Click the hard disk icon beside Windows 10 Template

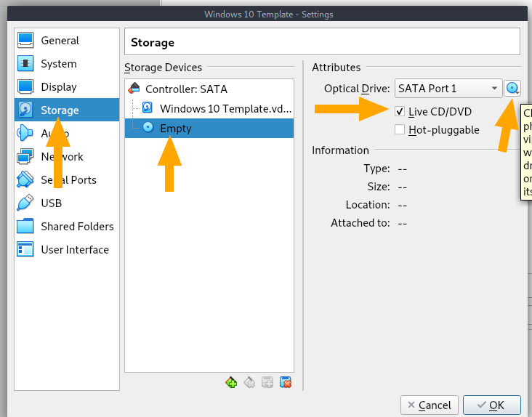pos(148,108)
